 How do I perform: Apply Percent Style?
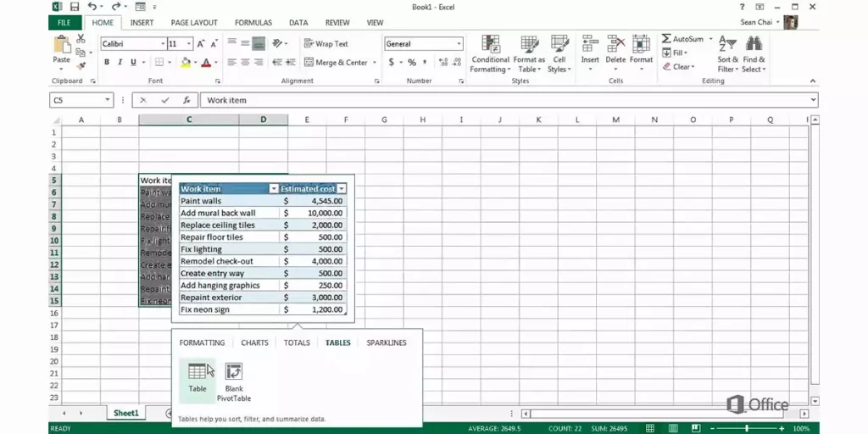click(x=412, y=62)
